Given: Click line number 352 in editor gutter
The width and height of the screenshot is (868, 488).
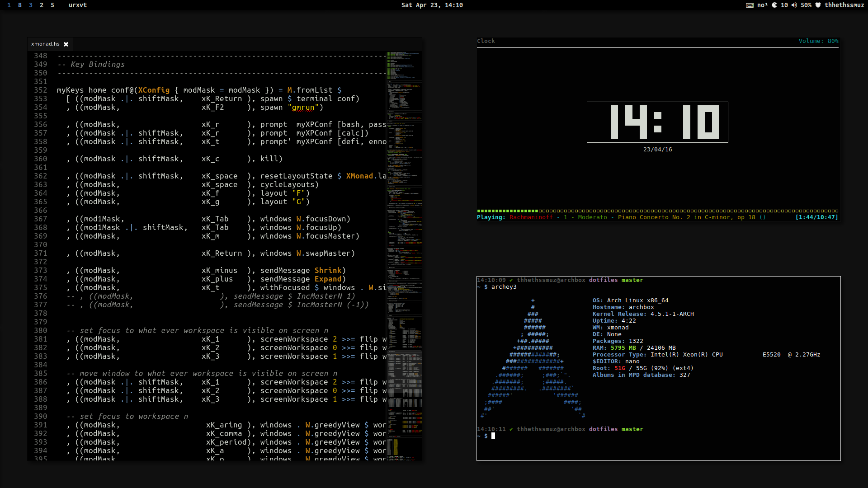Looking at the screenshot, I should [x=41, y=90].
